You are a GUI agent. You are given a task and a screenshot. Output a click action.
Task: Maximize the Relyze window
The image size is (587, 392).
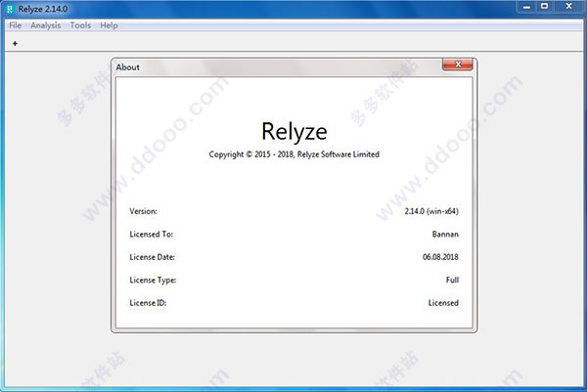coord(544,7)
